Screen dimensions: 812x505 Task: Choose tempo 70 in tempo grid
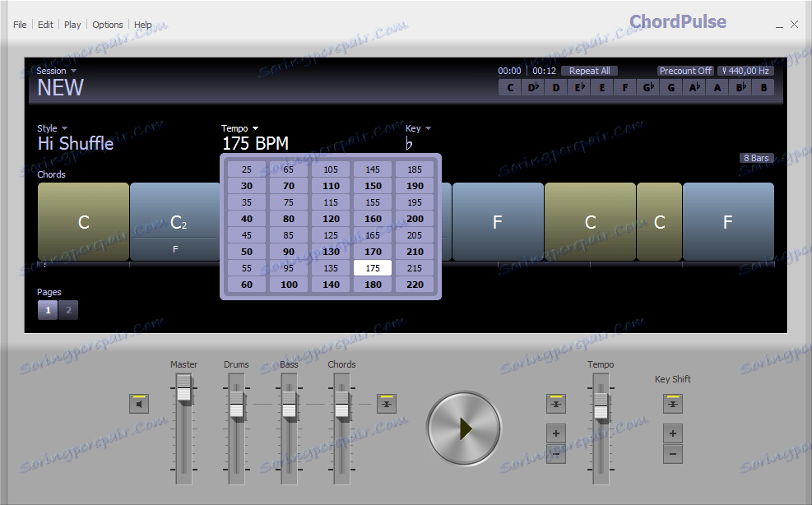[x=289, y=186]
